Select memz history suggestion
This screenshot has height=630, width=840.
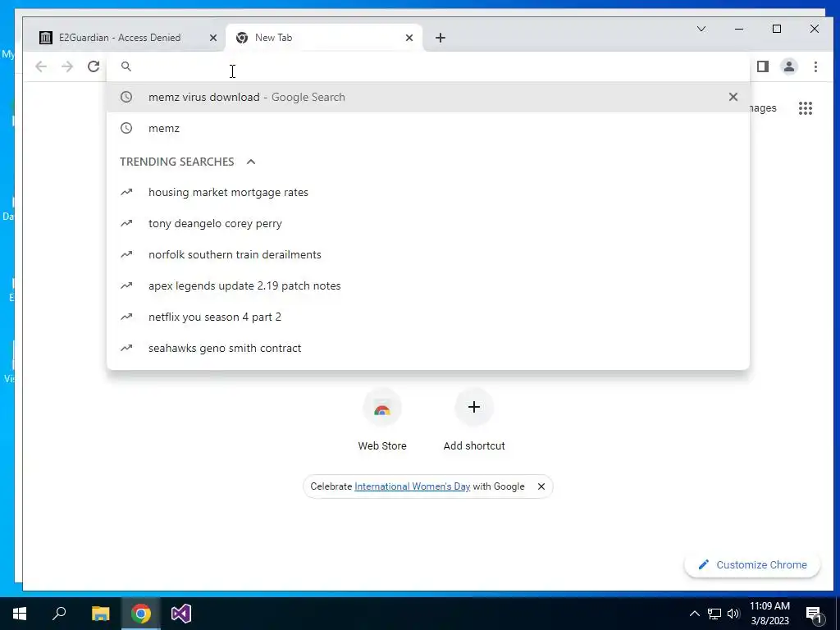click(428, 128)
